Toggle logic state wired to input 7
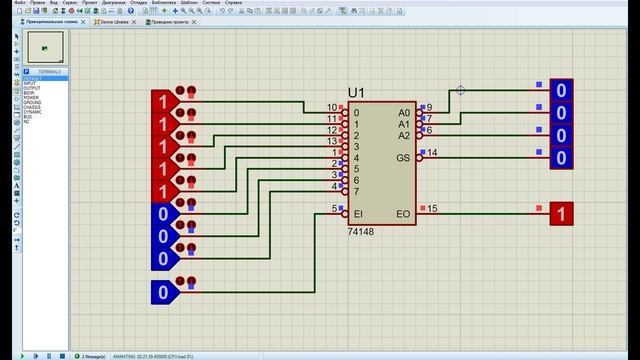The height and width of the screenshot is (360, 640). pyautogui.click(x=165, y=258)
